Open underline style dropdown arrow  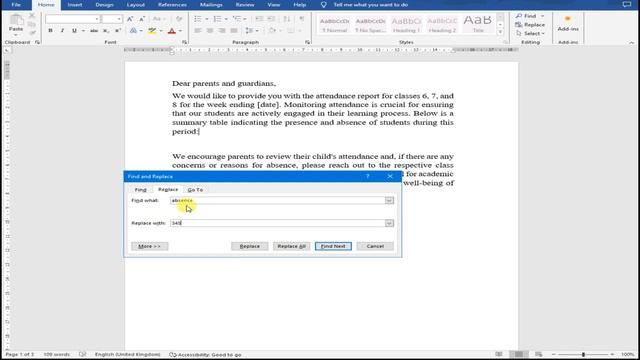83,31
